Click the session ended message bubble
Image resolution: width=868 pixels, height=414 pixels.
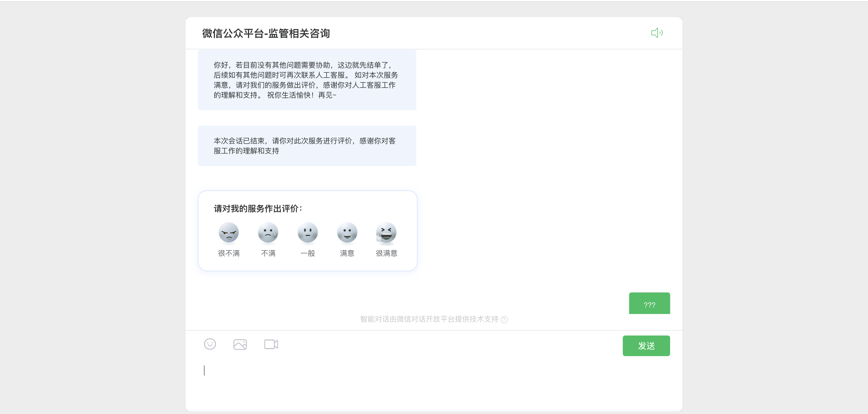(307, 146)
